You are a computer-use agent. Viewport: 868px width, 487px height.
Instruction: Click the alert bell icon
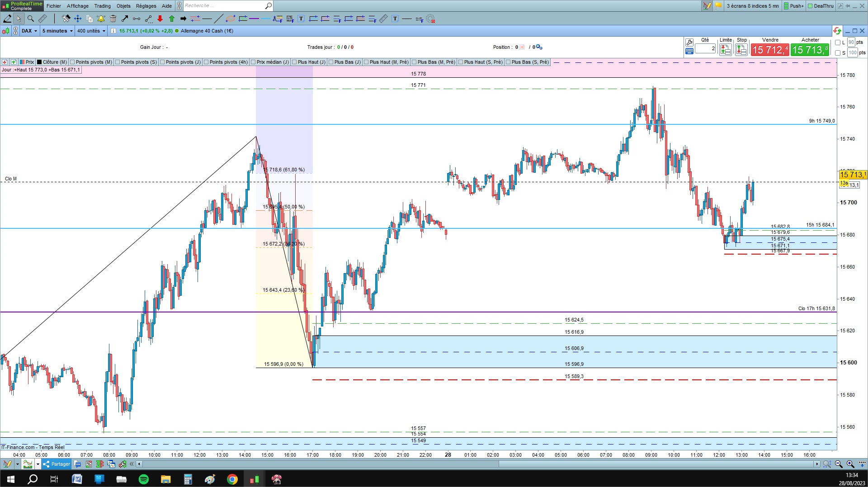coord(101,19)
